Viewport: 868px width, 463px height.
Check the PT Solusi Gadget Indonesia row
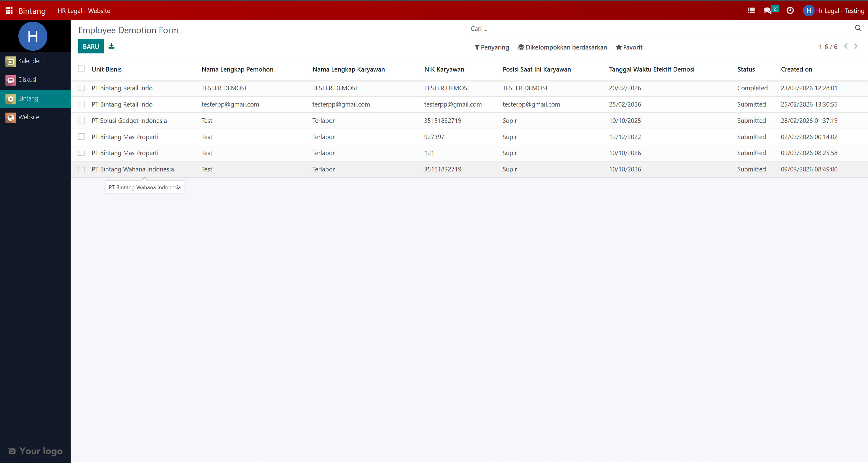click(x=81, y=120)
